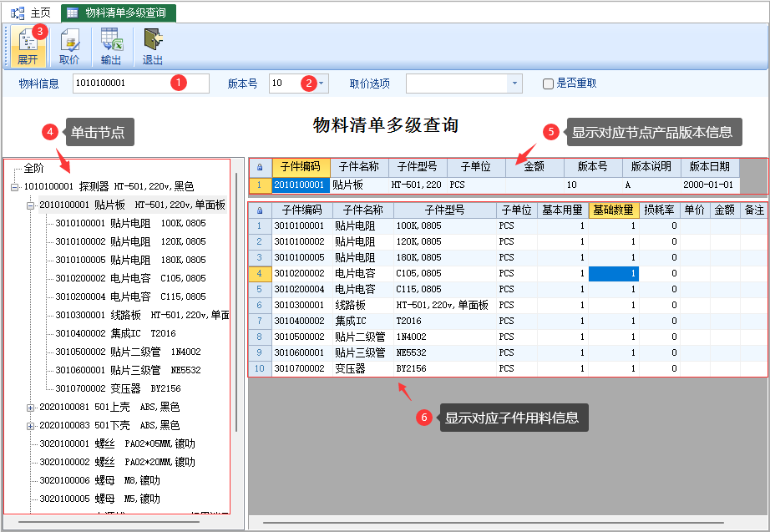Select tree node 3010200004 电片电容 C115
Viewport: 770px width, 532px height.
[130, 296]
